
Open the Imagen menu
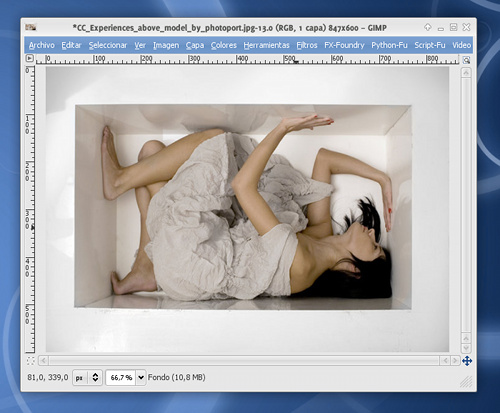coord(166,45)
